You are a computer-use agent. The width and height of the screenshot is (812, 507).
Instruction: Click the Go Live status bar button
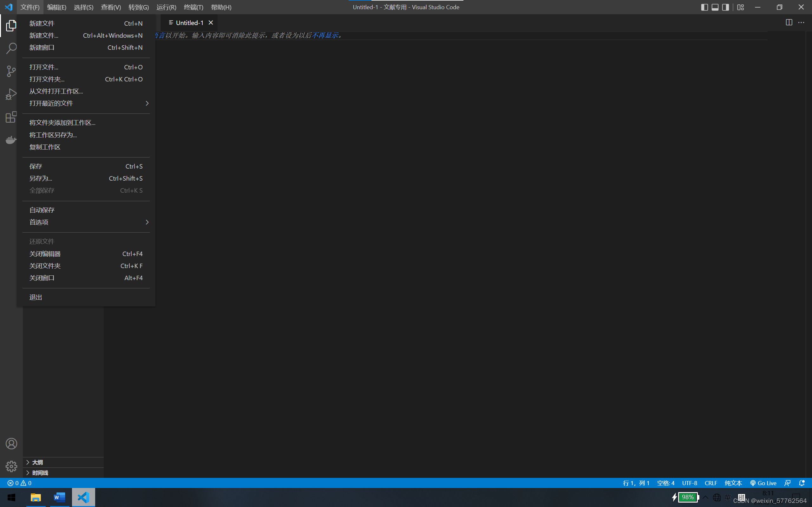click(763, 483)
